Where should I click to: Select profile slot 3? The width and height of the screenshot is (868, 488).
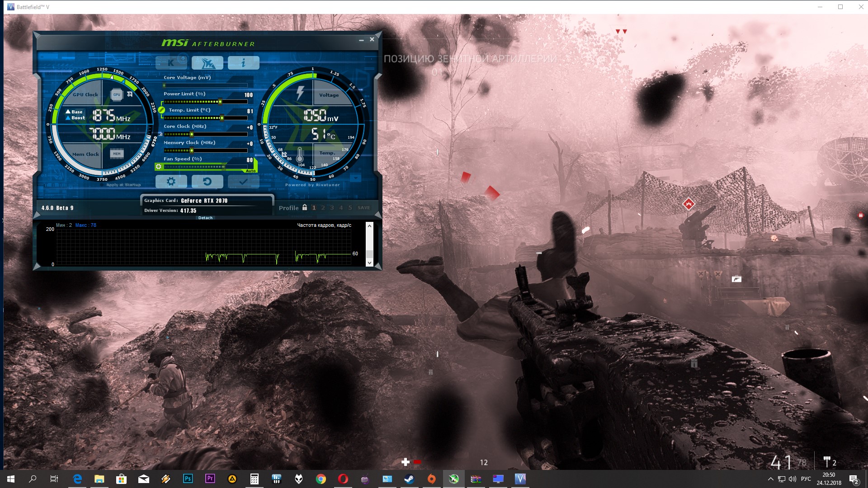point(332,208)
